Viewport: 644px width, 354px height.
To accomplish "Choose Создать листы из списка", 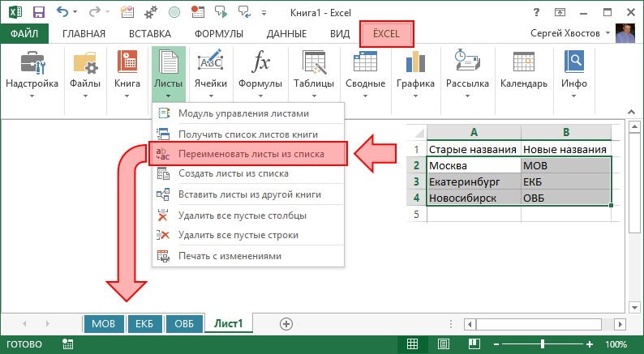I will [x=248, y=173].
